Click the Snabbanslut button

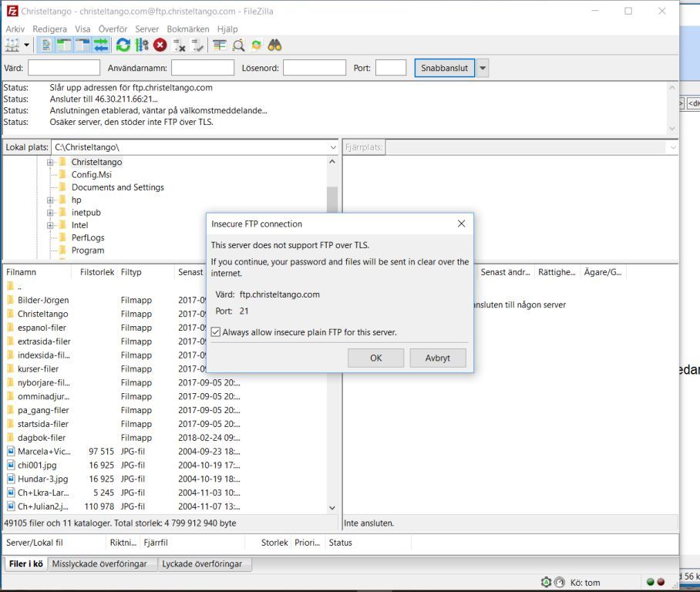(444, 68)
